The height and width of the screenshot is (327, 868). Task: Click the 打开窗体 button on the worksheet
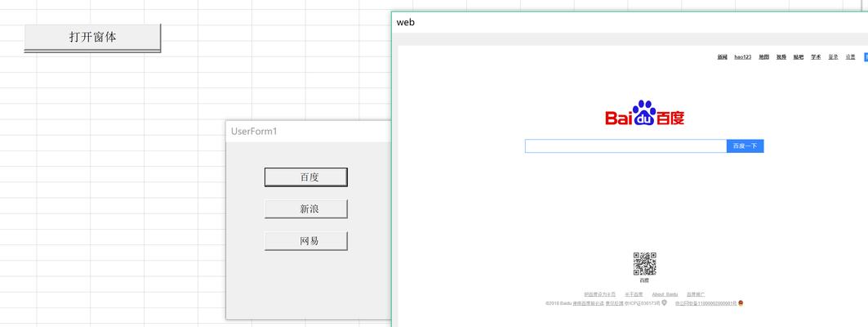(92, 38)
